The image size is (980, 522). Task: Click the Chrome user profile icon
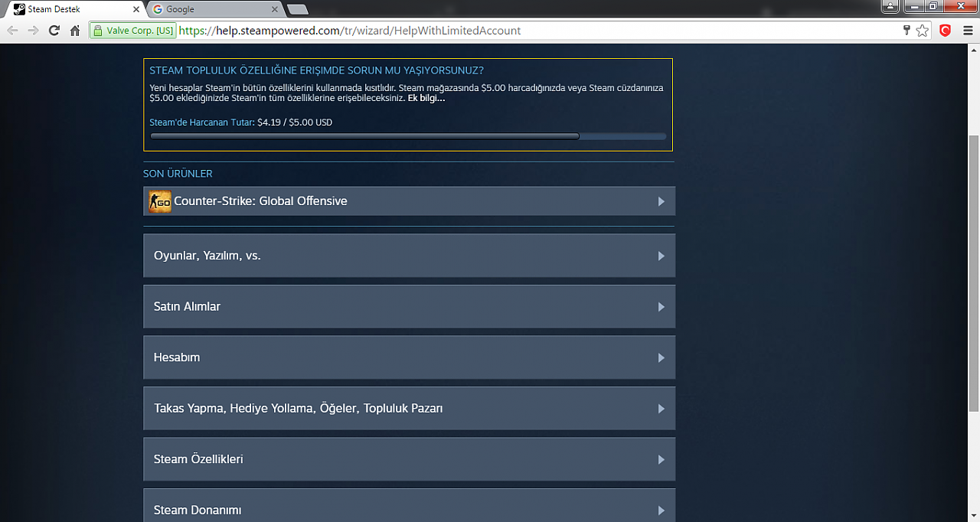(890, 6)
